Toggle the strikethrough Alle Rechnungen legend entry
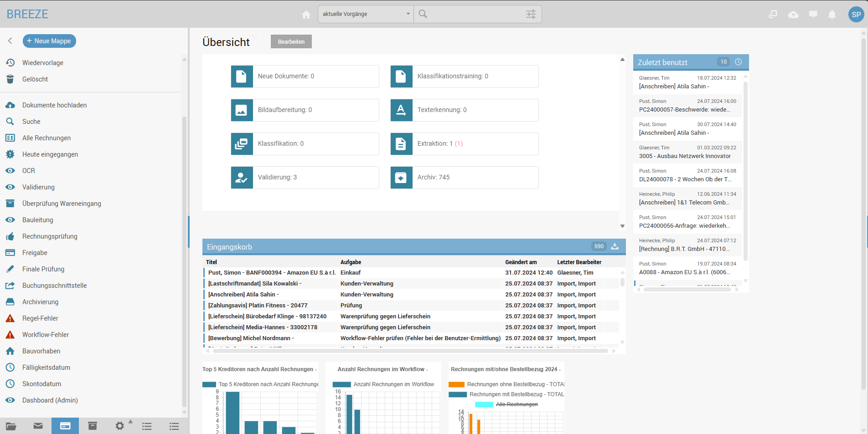Viewport: 868px width, 434px height. coord(506,404)
